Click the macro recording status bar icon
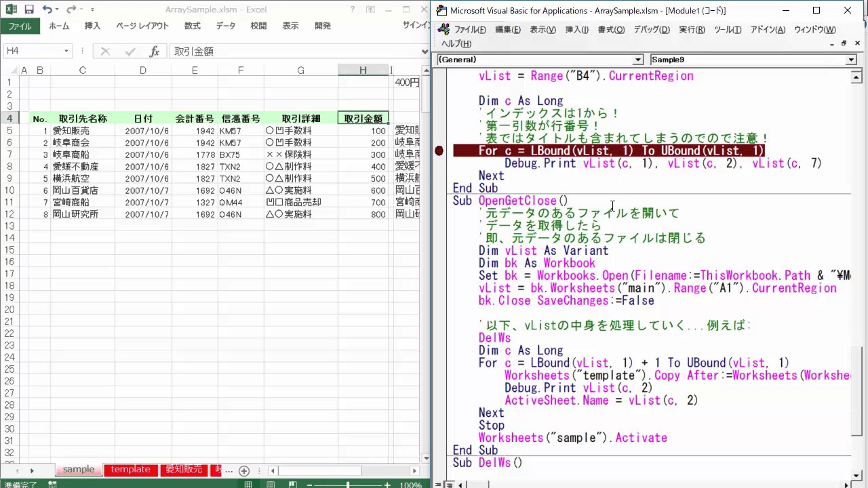The width and height of the screenshot is (868, 488). [x=52, y=485]
